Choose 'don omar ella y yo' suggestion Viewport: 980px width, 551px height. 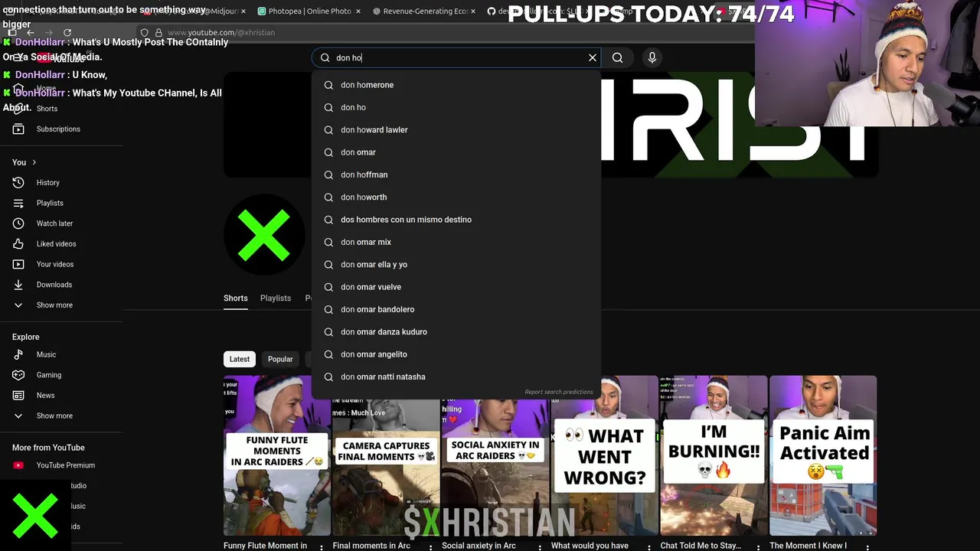pos(456,264)
